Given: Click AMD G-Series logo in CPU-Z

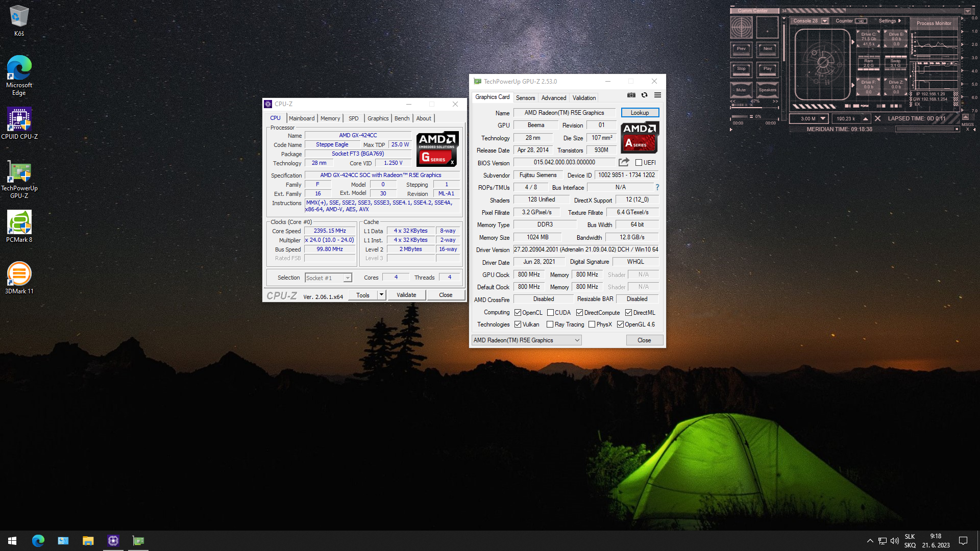Looking at the screenshot, I should 437,148.
